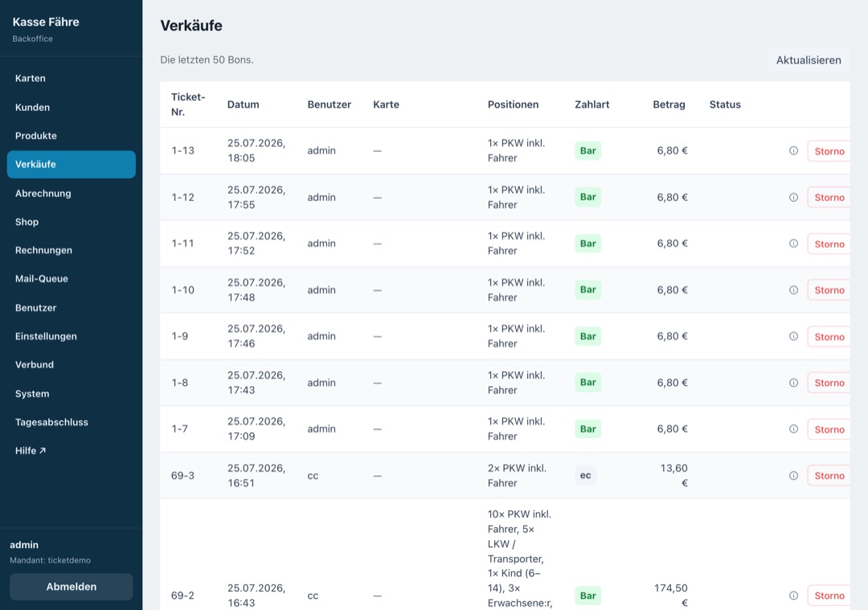
Task: Click Benutzer column header
Action: (330, 104)
